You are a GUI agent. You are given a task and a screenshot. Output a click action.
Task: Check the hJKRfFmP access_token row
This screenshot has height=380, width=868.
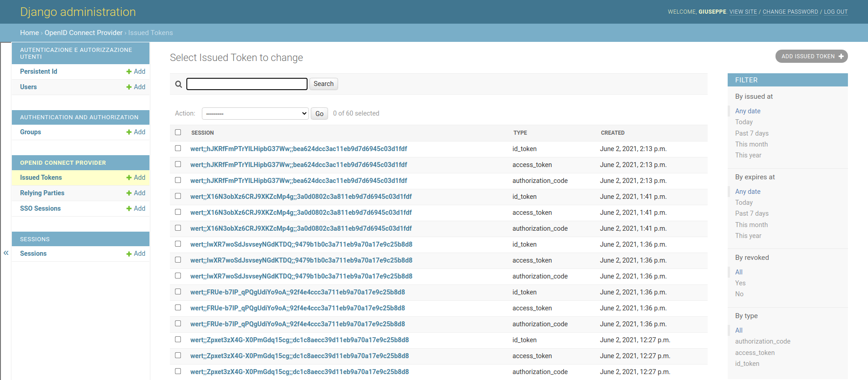point(178,164)
